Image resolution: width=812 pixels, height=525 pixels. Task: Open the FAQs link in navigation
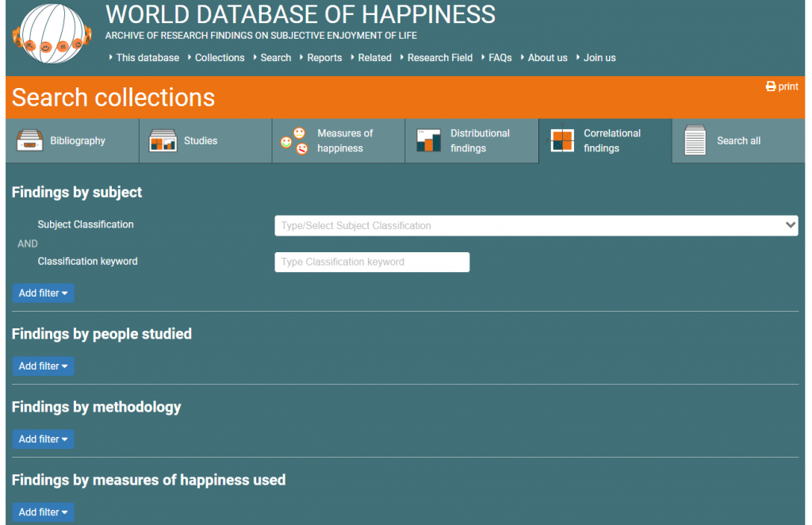[500, 58]
